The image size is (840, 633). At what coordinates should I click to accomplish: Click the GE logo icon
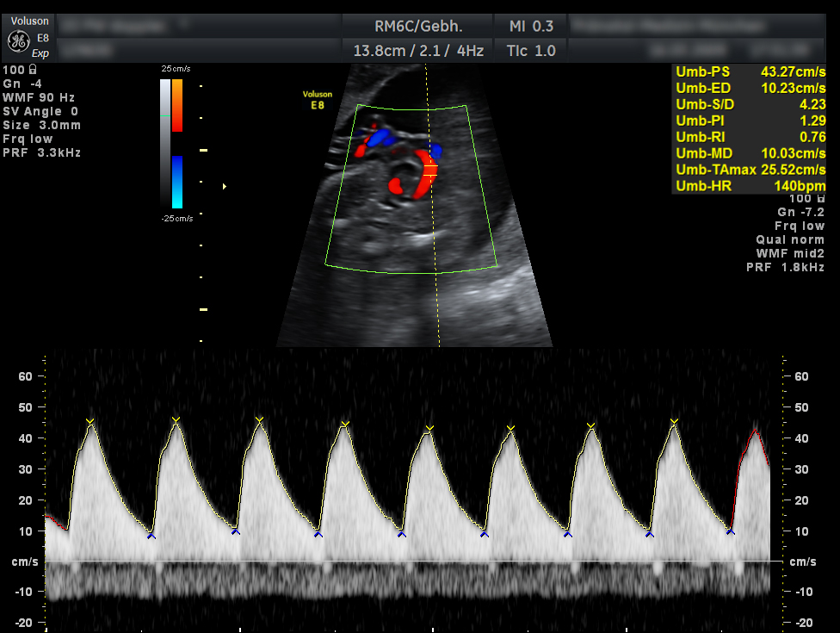pyautogui.click(x=17, y=40)
